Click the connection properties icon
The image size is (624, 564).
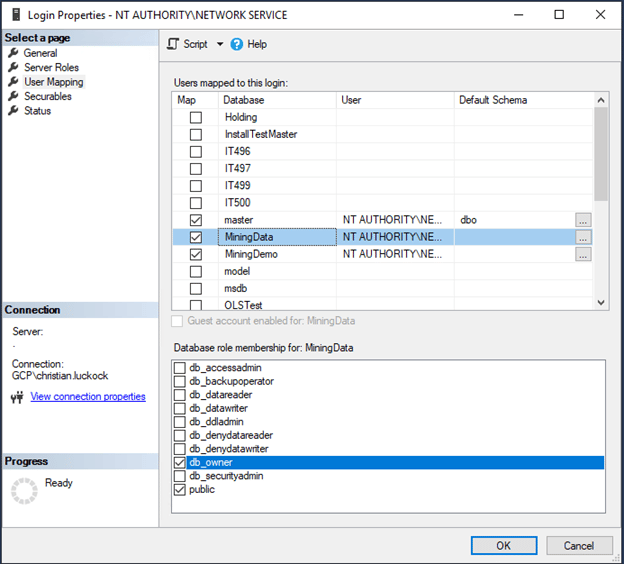pyautogui.click(x=17, y=397)
